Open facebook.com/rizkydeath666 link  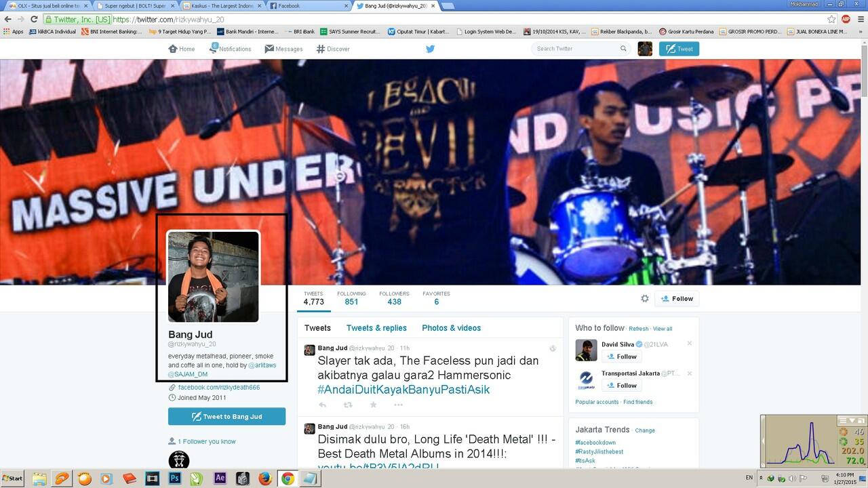pyautogui.click(x=218, y=388)
